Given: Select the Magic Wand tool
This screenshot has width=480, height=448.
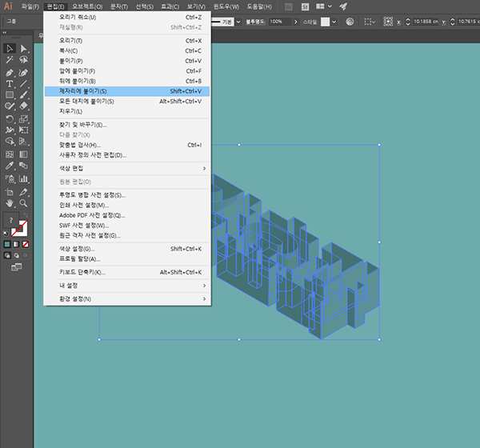Looking at the screenshot, I should click(10, 60).
